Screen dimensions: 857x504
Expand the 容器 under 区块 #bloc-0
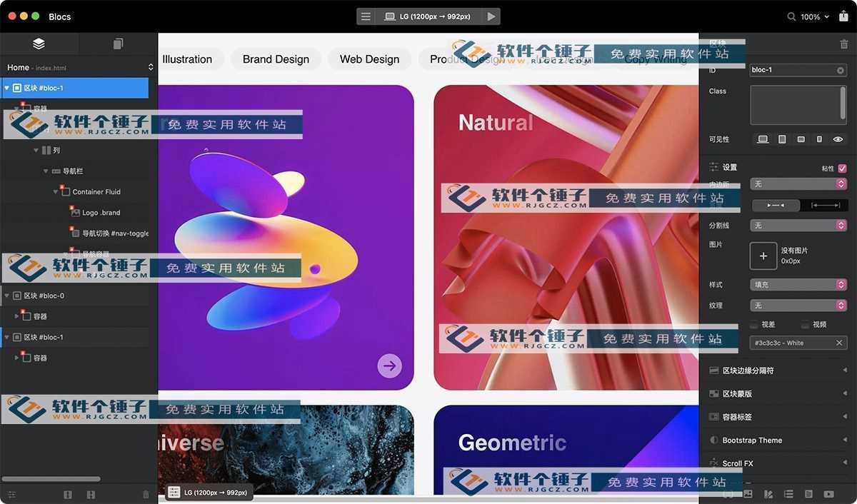pos(17,316)
